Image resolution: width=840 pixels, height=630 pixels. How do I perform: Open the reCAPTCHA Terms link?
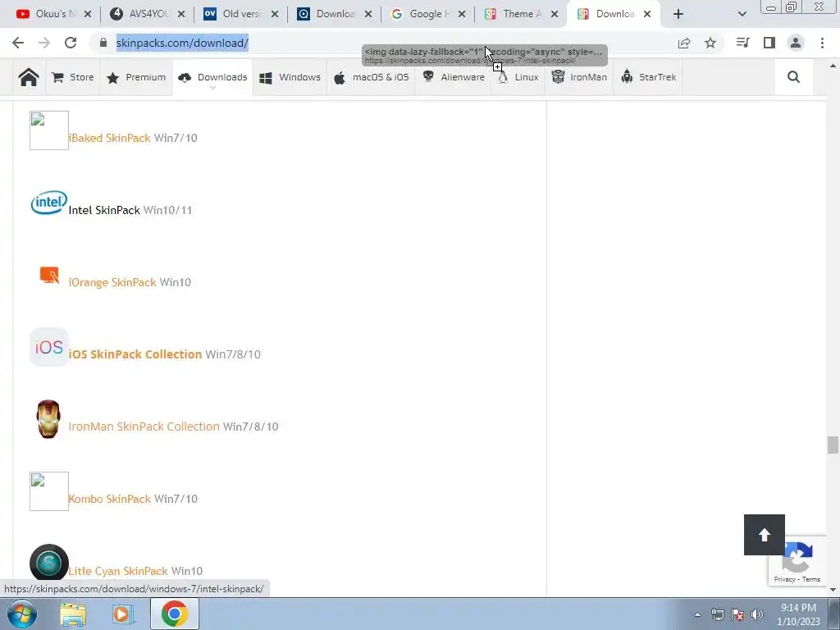[811, 579]
